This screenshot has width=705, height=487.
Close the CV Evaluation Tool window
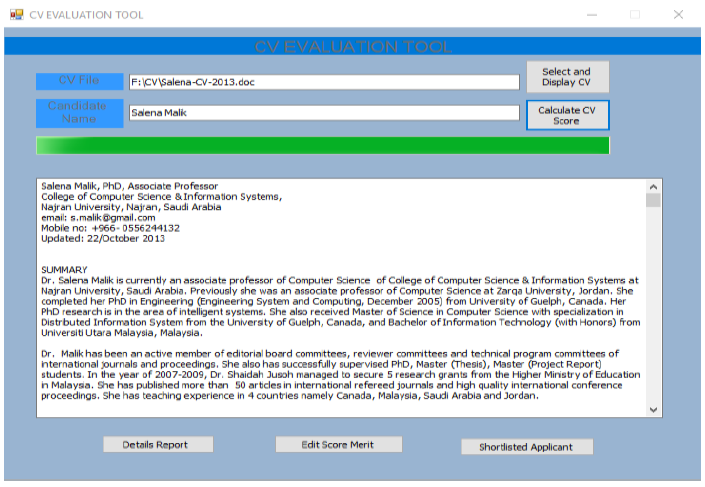pos(678,14)
